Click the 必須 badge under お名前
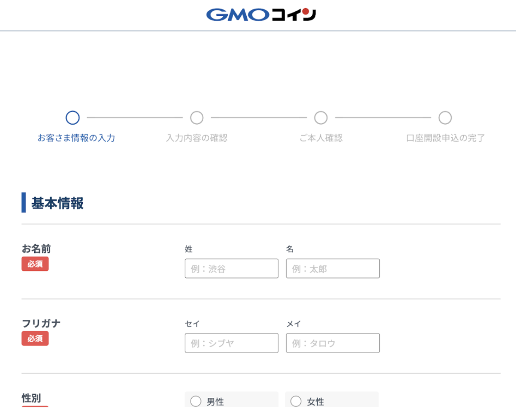 (x=35, y=264)
